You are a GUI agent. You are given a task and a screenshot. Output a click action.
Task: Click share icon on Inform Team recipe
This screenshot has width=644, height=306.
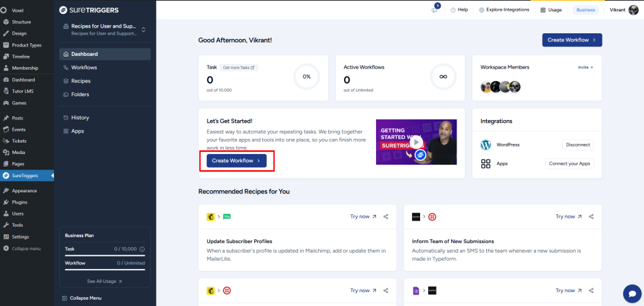[591, 217]
